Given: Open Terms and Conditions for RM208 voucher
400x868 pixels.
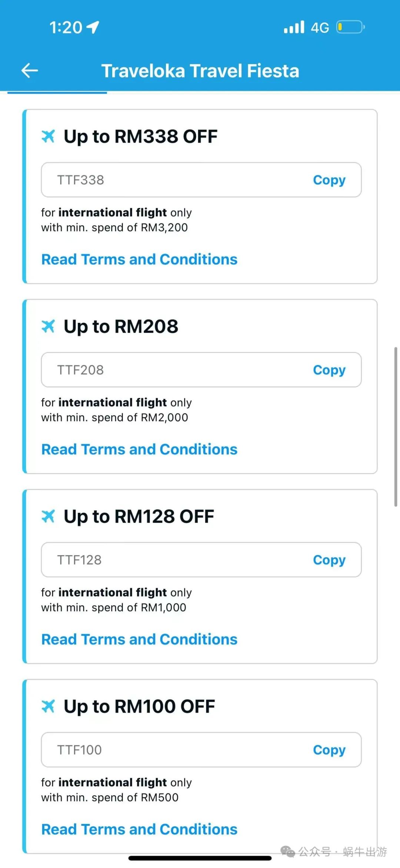Looking at the screenshot, I should (x=139, y=449).
